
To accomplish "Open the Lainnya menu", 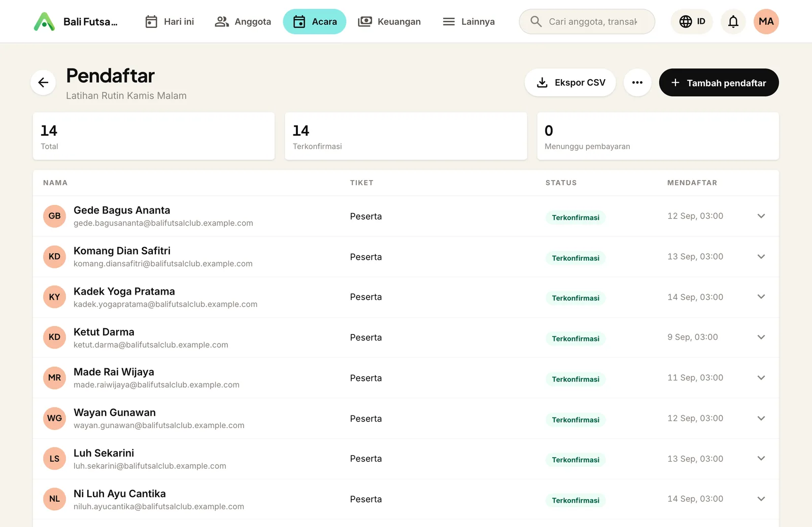I will click(x=468, y=21).
